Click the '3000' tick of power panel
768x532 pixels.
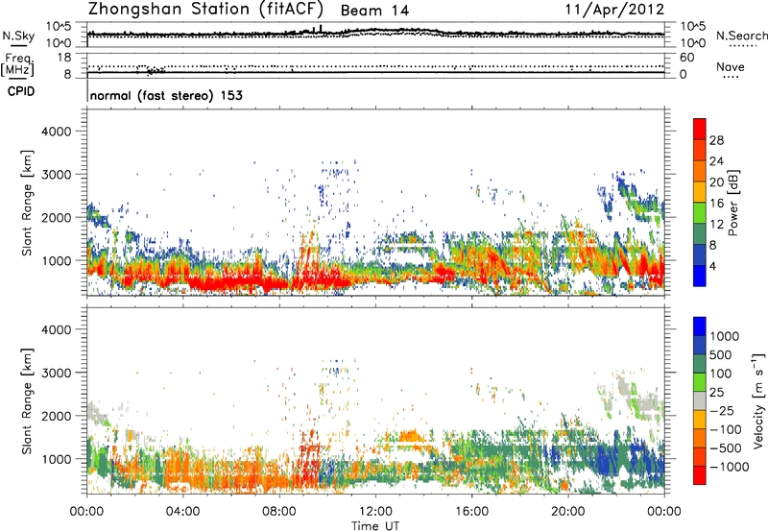click(x=56, y=175)
